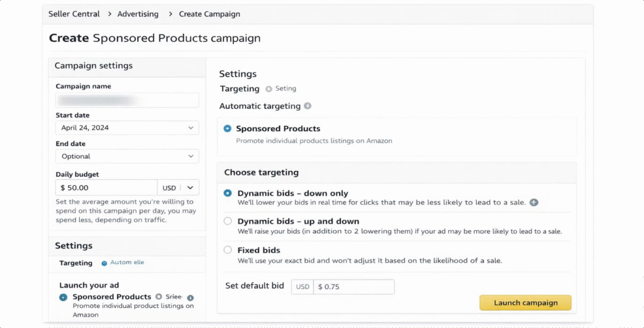Click the Campaign name text field
The image size is (644, 328).
click(x=127, y=100)
